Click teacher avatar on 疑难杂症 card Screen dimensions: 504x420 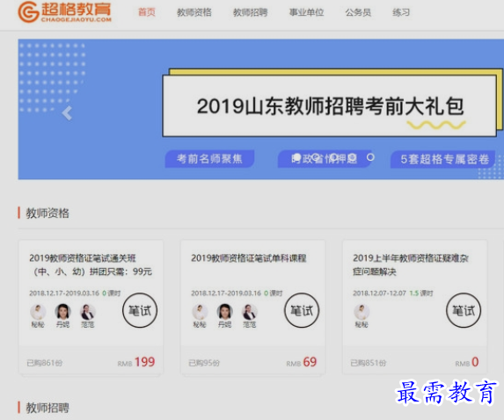coord(362,311)
